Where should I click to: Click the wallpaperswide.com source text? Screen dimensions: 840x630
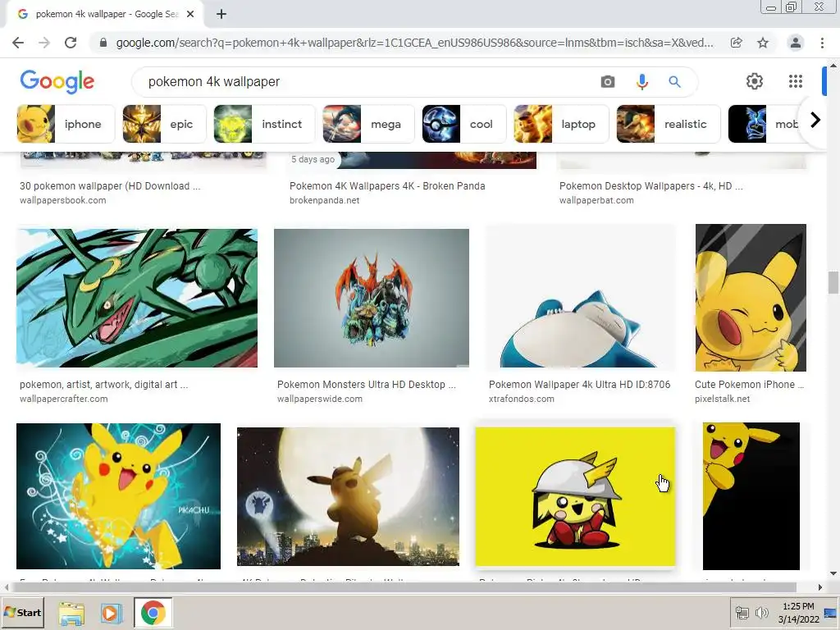[320, 399]
